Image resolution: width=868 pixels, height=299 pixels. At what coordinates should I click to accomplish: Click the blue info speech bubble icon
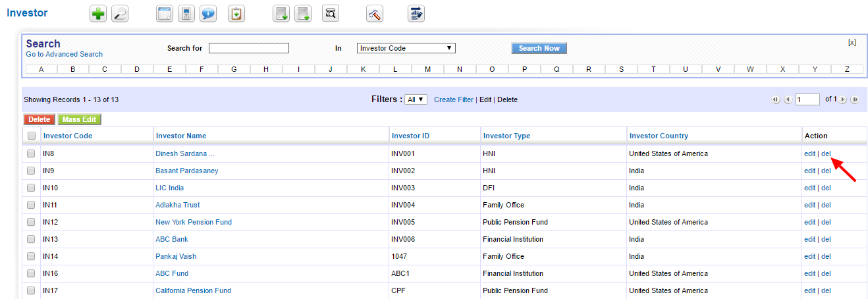pos(208,14)
